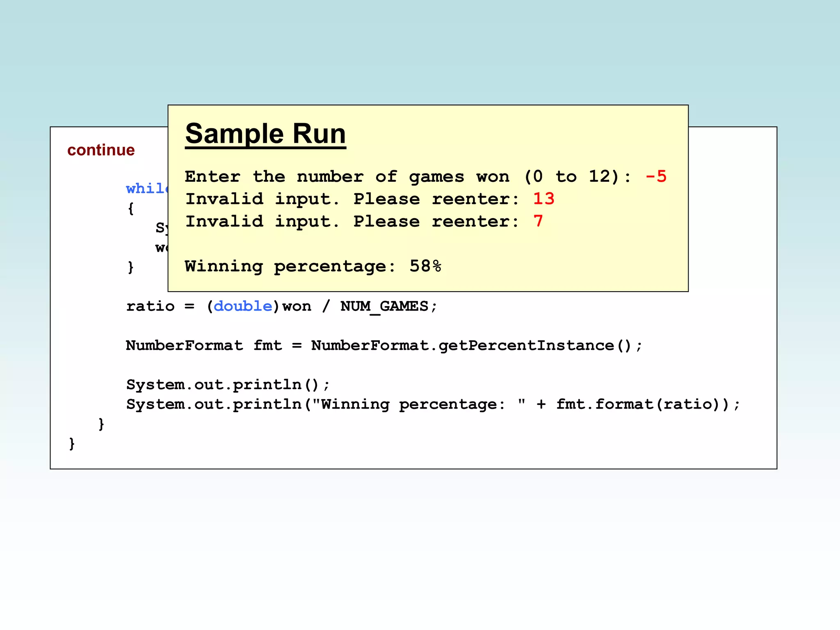840x630 pixels.
Task: Click the second 'Invalid input. Please reenter:' line
Action: (352, 222)
